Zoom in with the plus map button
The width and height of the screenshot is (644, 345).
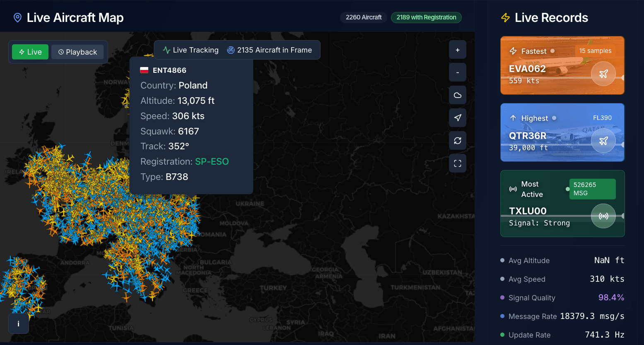pos(457,50)
